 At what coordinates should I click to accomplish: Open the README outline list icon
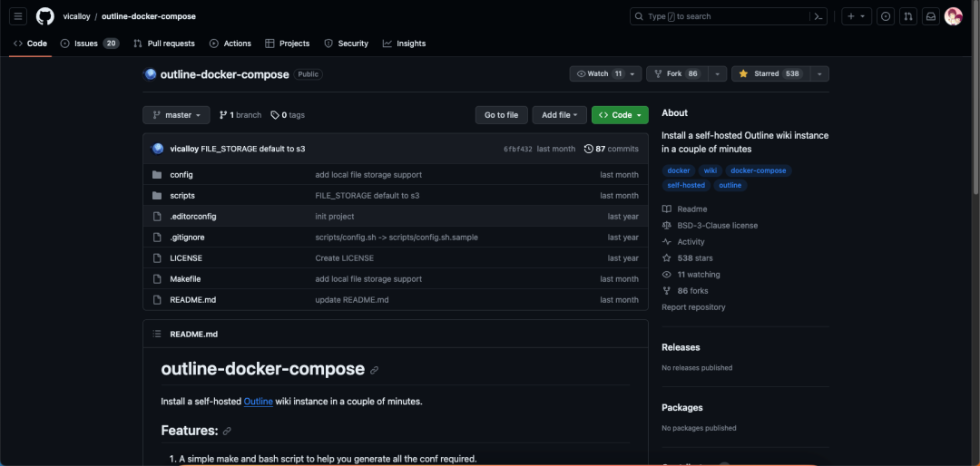tap(158, 335)
